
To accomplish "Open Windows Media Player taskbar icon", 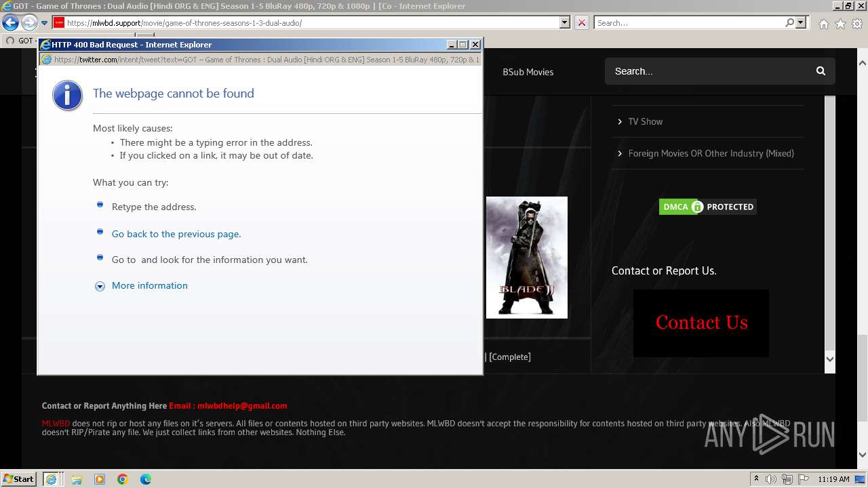I will coord(100,479).
